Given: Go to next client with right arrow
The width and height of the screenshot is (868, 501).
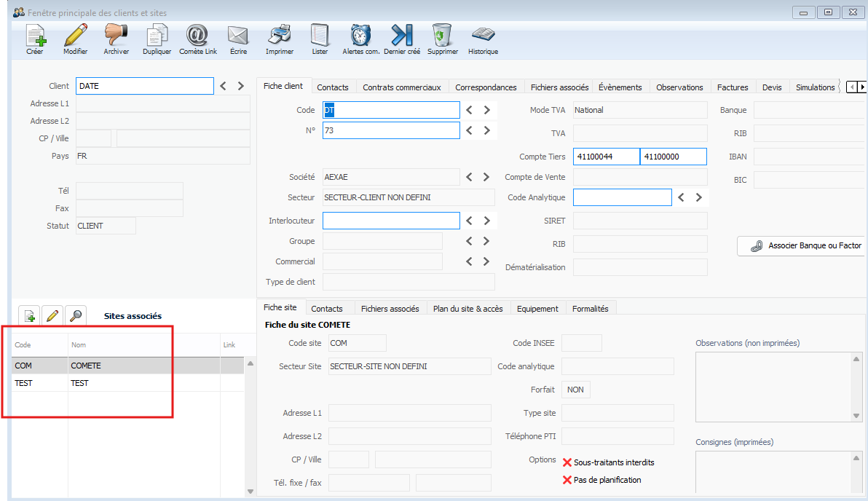Looking at the screenshot, I should (240, 86).
